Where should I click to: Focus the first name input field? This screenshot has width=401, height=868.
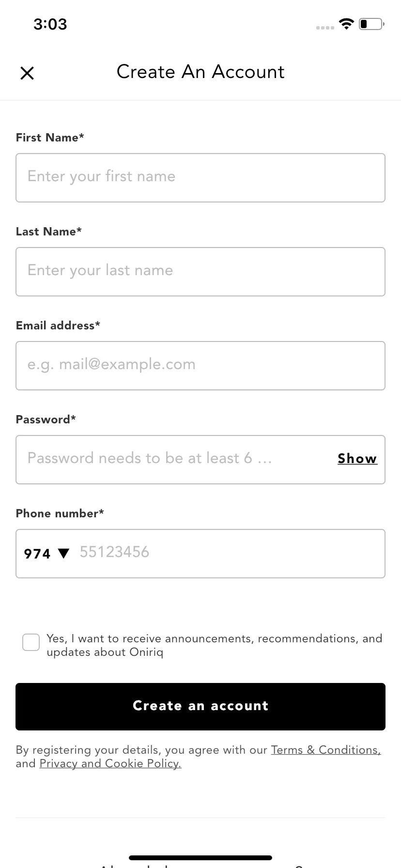tap(200, 178)
